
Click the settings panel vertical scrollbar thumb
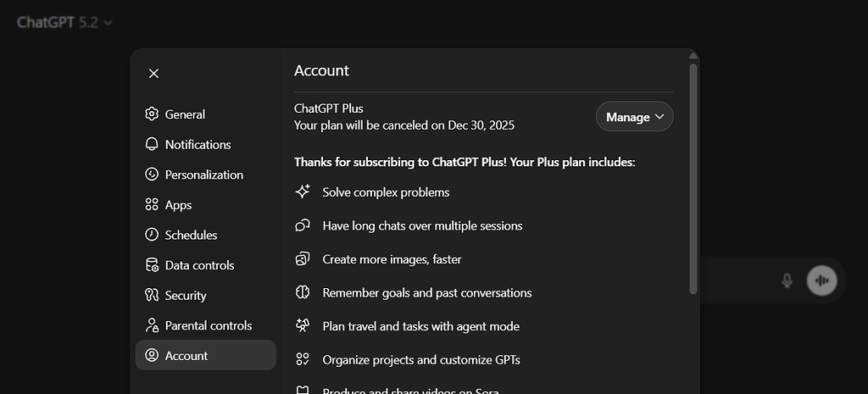[x=693, y=179]
